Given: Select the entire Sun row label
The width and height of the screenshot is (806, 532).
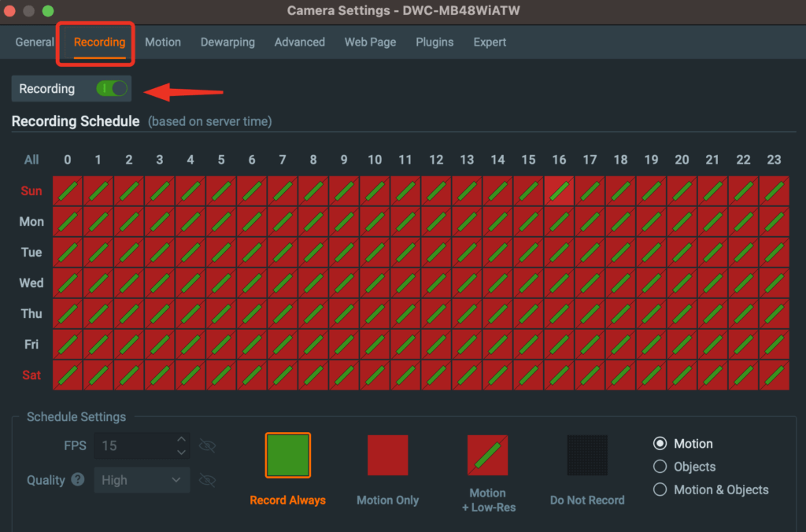Looking at the screenshot, I should pos(31,190).
